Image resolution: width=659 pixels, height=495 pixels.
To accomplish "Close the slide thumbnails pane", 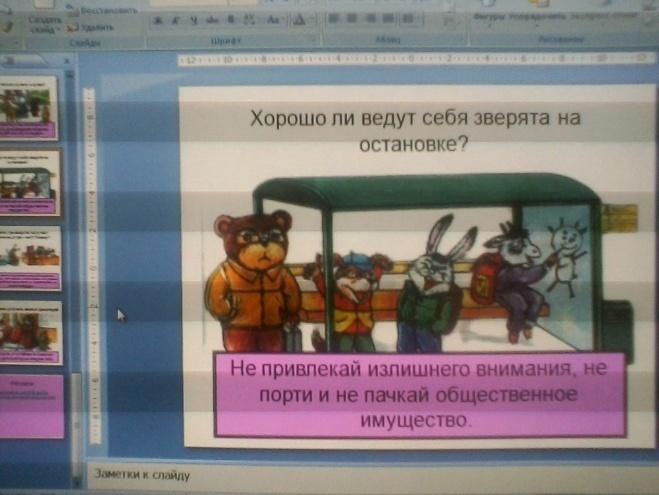I will tap(67, 61).
